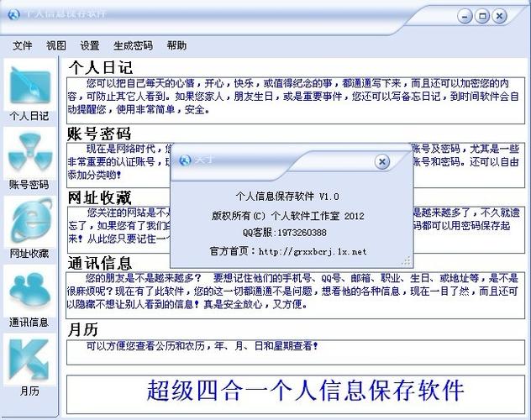This screenshot has height=420, width=531.
Task: Click the resize grip of the 关于 dialog
Action: coord(406,260)
